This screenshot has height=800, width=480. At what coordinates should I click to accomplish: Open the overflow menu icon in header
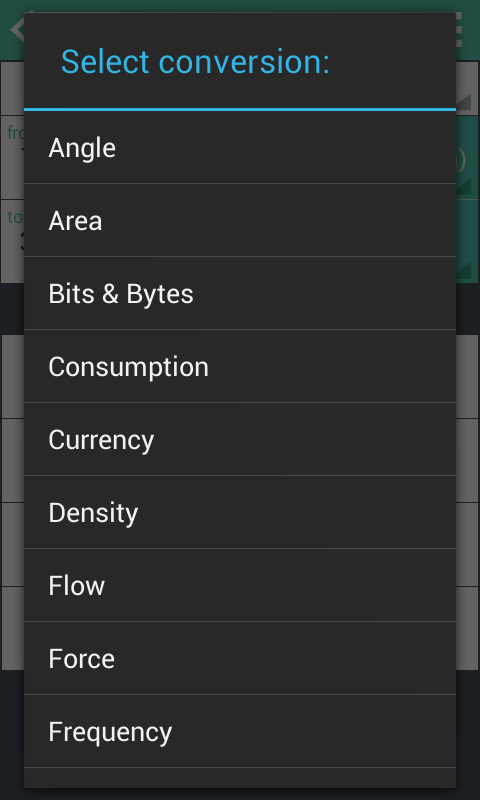(459, 30)
